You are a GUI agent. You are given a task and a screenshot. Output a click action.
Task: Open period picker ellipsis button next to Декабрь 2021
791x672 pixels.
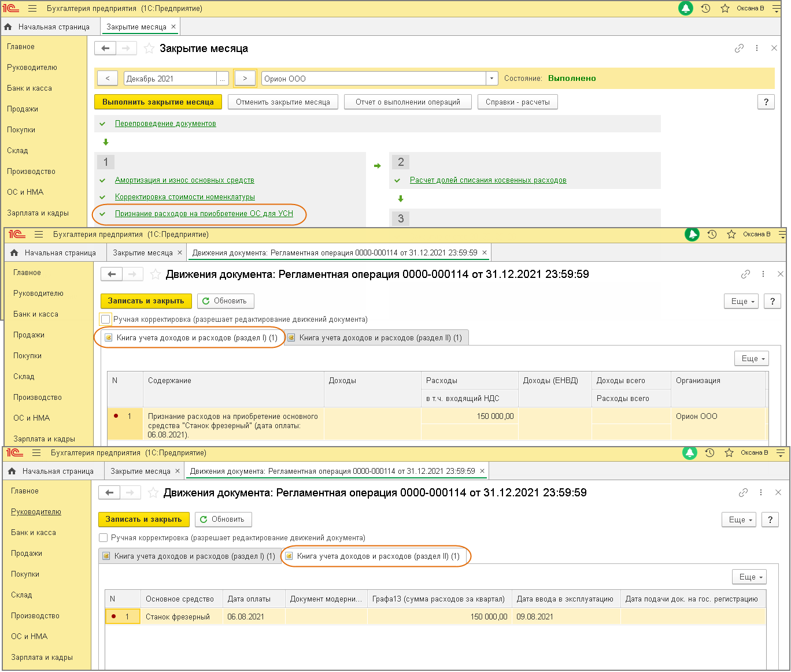[223, 79]
